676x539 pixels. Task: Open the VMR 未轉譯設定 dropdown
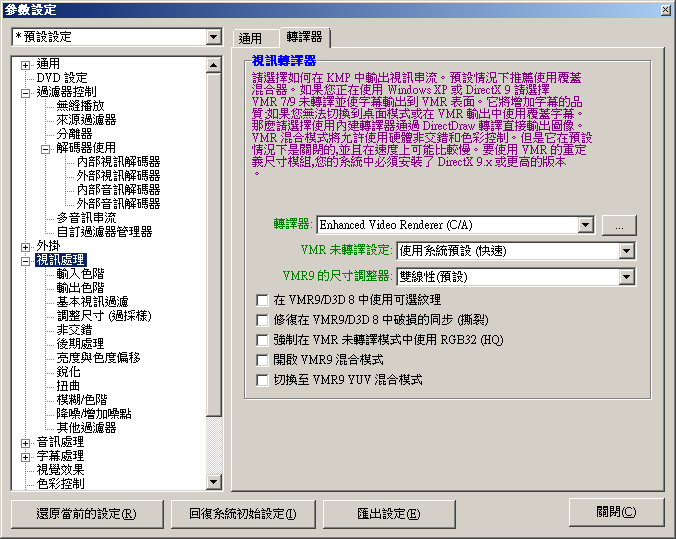(627, 251)
